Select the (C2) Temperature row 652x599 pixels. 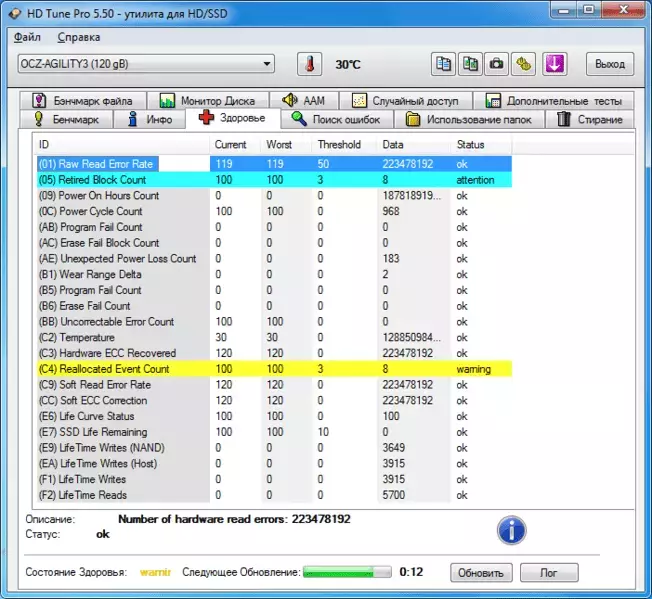[x=274, y=338]
